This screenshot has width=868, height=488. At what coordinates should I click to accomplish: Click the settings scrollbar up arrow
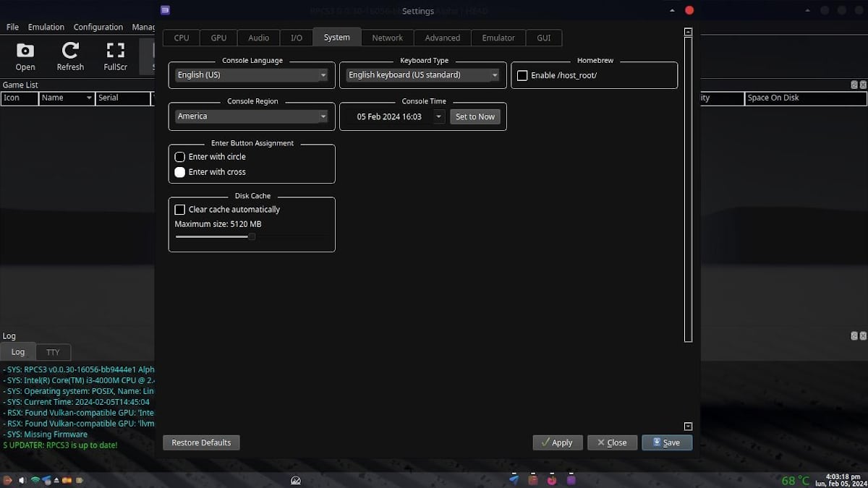(x=688, y=32)
